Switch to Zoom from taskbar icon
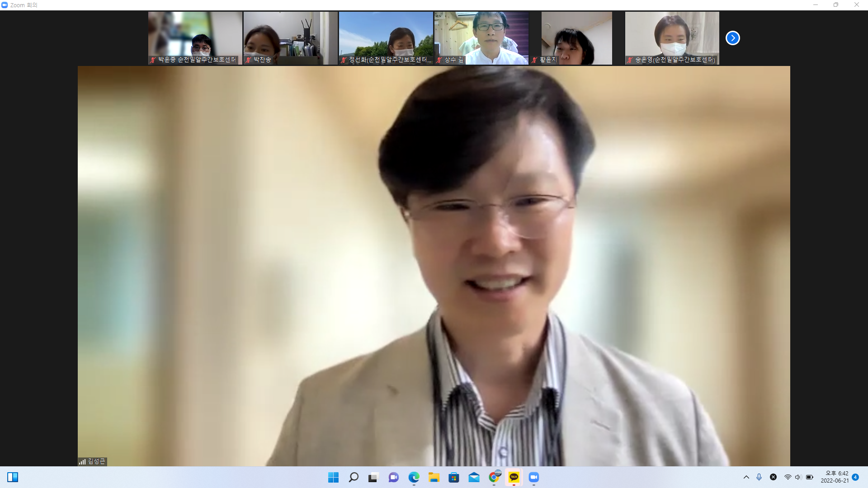 [534, 477]
